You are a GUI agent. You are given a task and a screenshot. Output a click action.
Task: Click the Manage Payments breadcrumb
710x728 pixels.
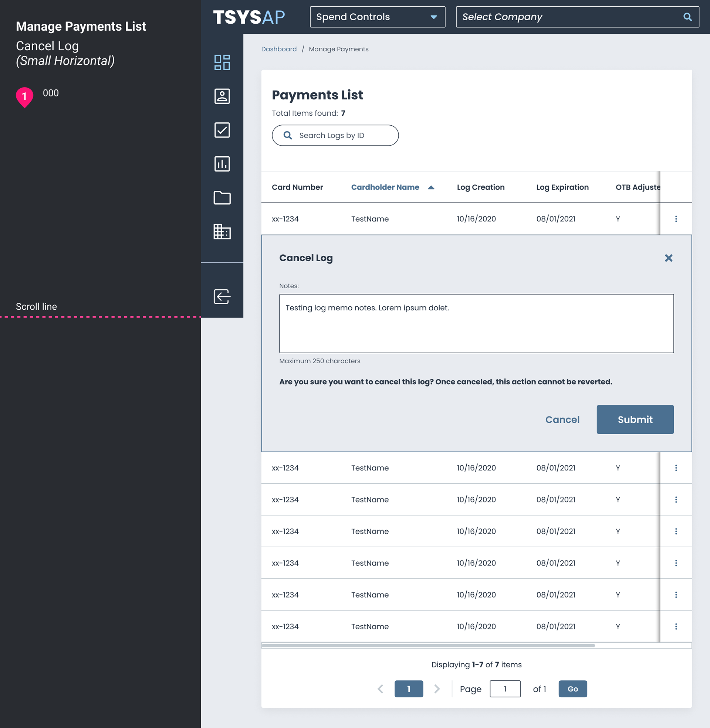coord(338,49)
